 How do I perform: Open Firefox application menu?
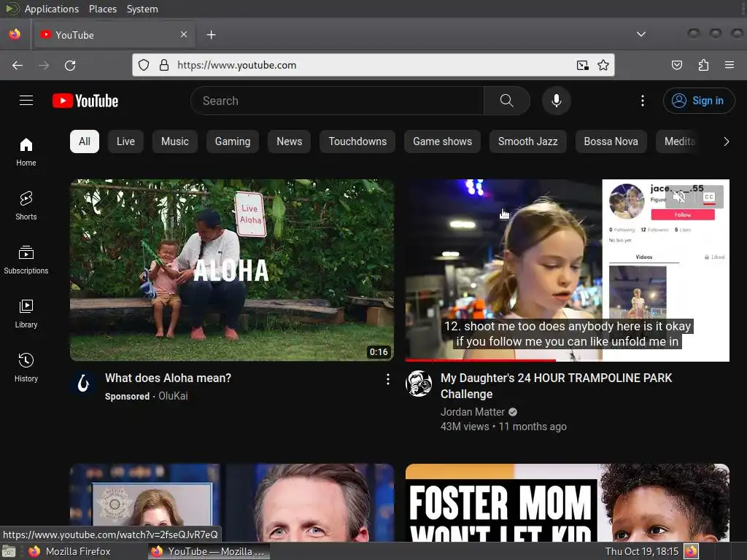tap(729, 65)
